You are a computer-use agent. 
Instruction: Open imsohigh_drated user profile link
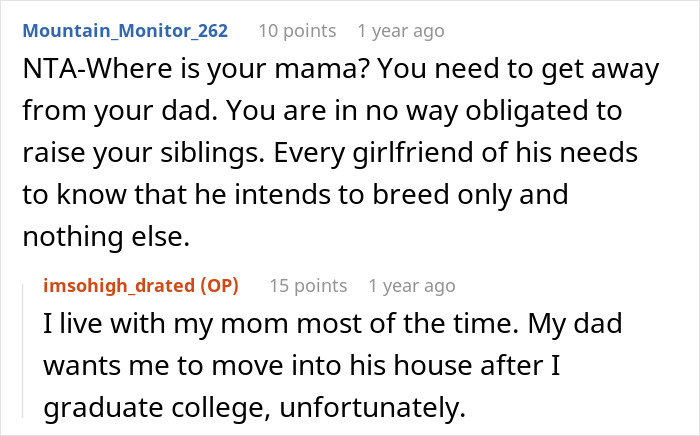(x=120, y=285)
